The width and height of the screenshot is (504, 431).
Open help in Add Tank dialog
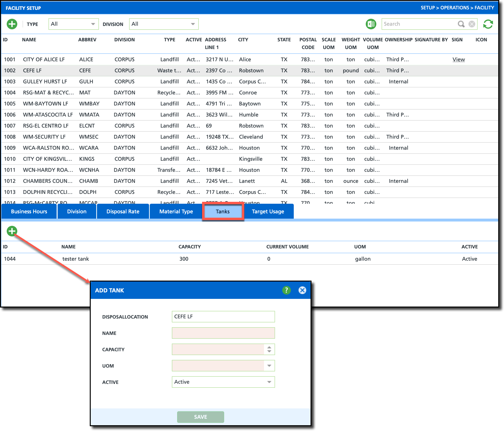click(x=286, y=290)
